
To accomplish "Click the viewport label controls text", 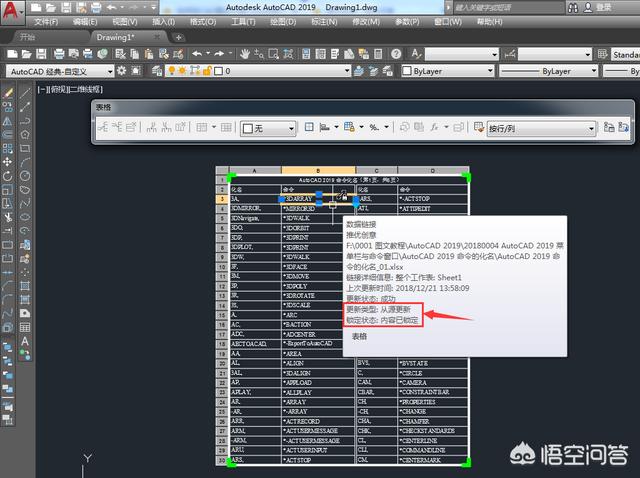I will pos(70,89).
